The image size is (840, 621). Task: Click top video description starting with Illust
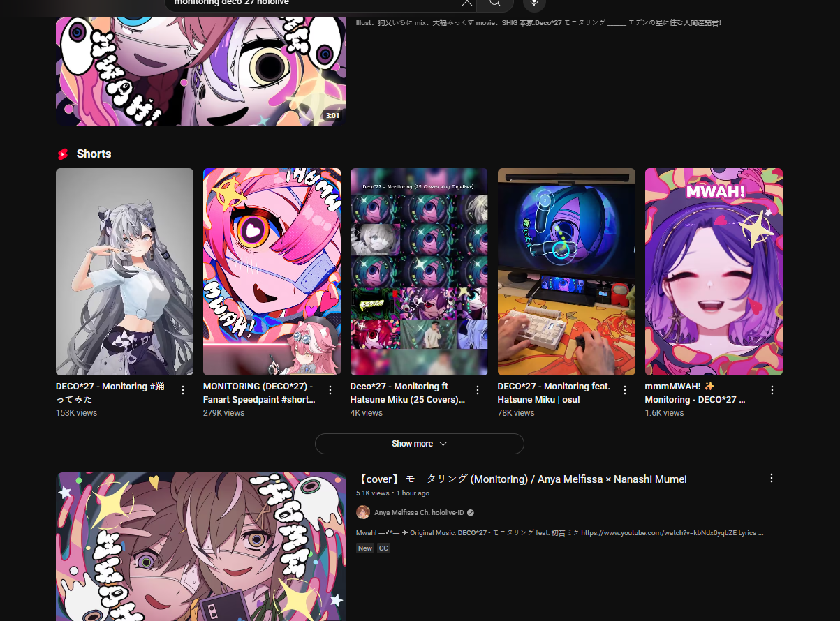(x=538, y=22)
